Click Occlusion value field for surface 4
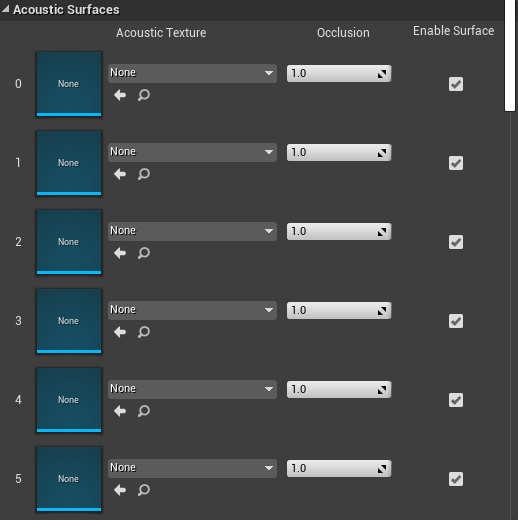 [x=339, y=389]
